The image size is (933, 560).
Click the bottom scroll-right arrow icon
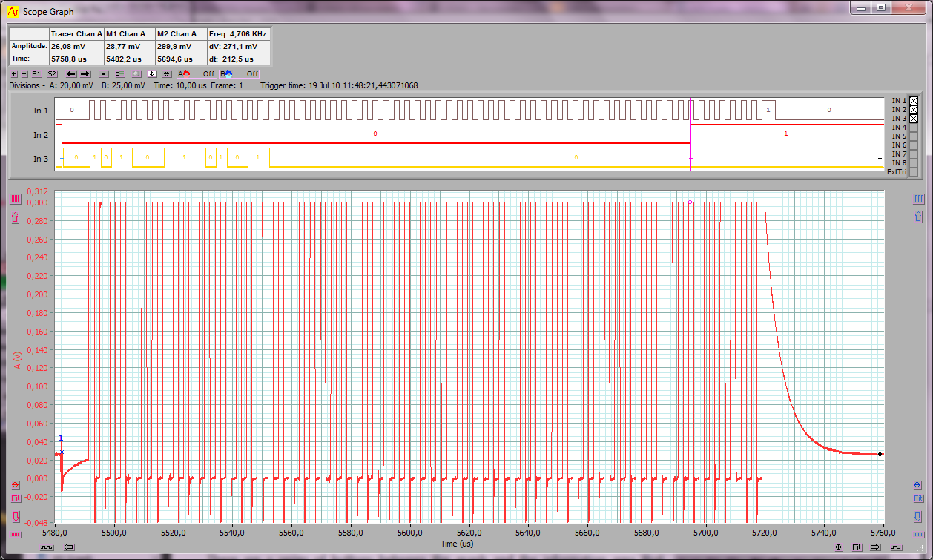(x=874, y=547)
